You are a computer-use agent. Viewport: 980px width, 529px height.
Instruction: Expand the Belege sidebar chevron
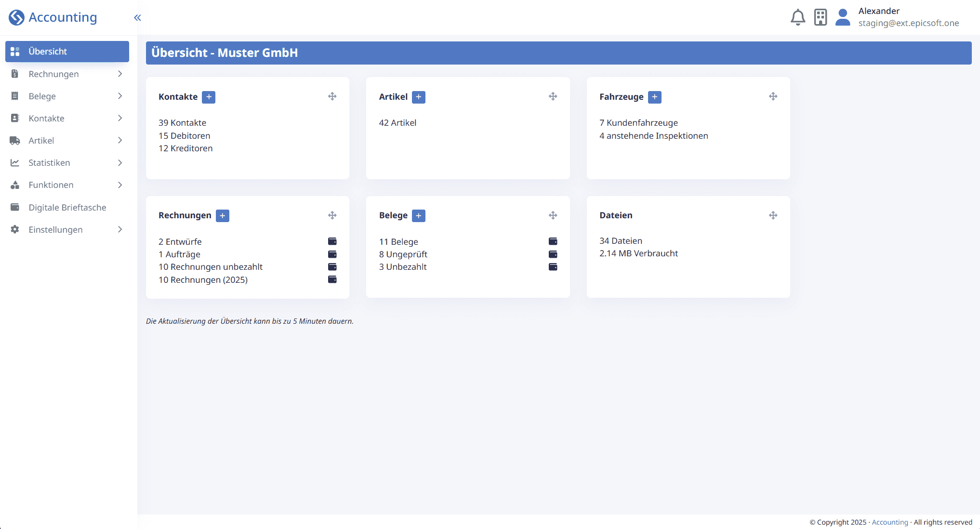(120, 96)
